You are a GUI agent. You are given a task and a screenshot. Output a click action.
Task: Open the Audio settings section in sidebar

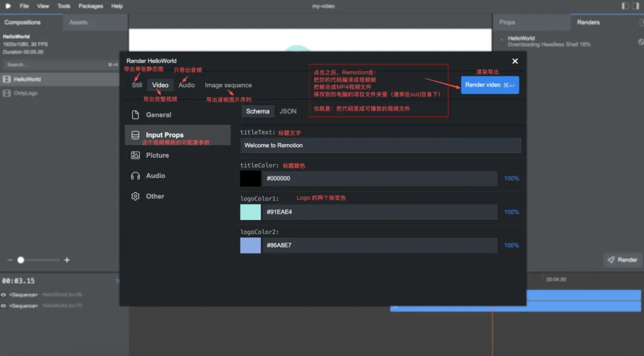pyautogui.click(x=178, y=176)
